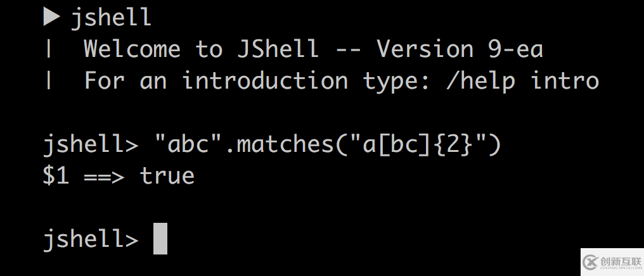Click the ==> arrow in the result line
Screen dimensions: 644x276
(105, 177)
